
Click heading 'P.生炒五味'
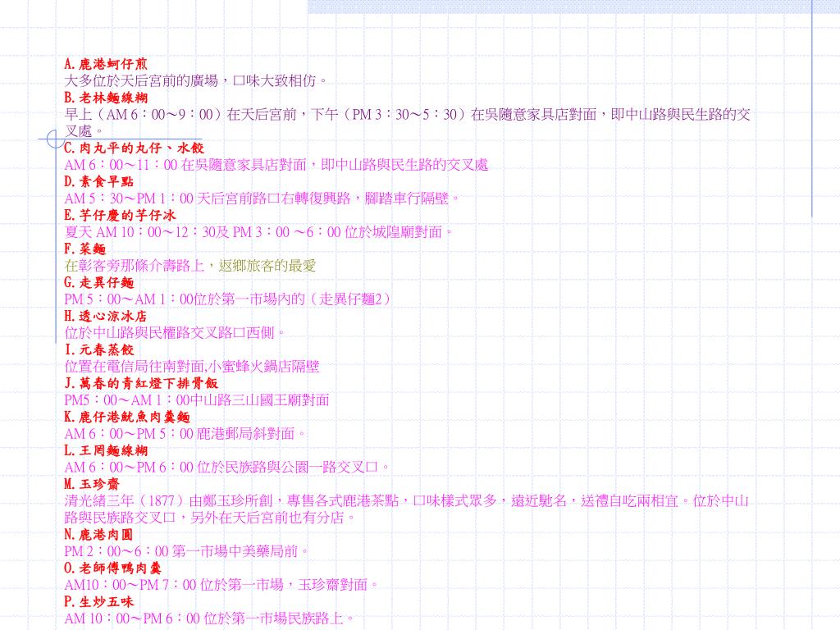pyautogui.click(x=98, y=601)
